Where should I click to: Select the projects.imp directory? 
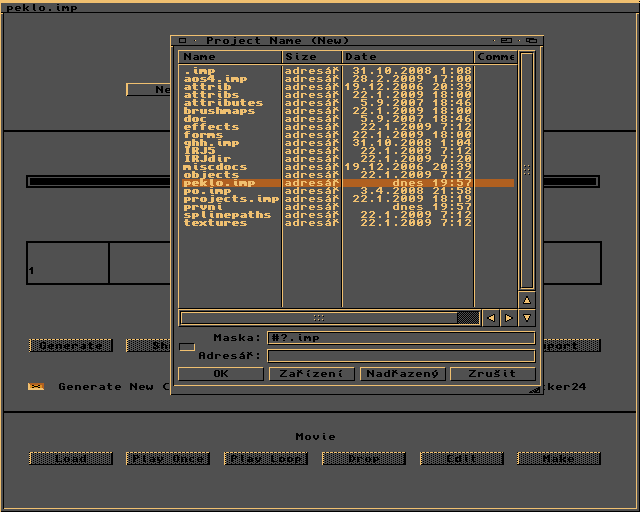coord(348,199)
